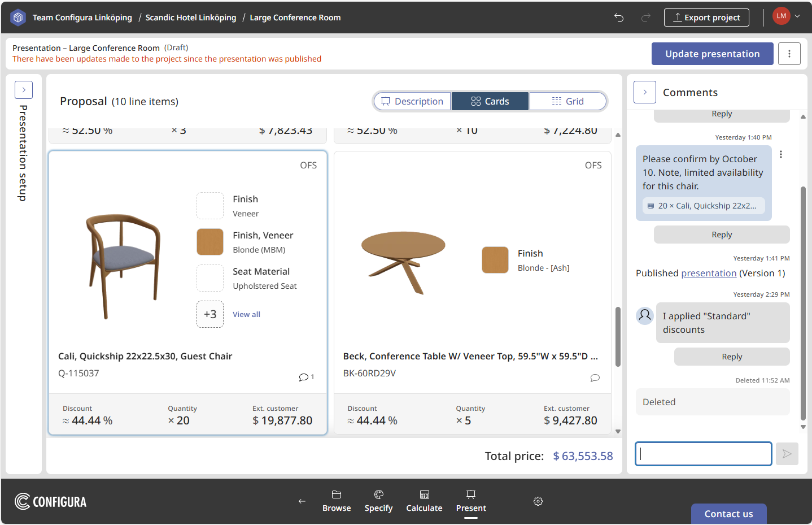
Task: Click the $ 9,427.80 ext. customer price
Action: (x=570, y=420)
